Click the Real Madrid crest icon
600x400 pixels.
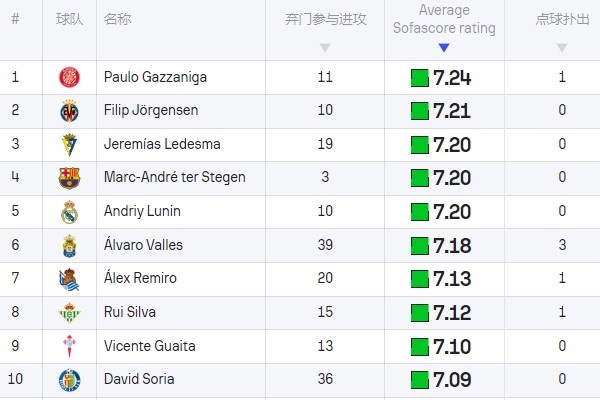pos(69,212)
